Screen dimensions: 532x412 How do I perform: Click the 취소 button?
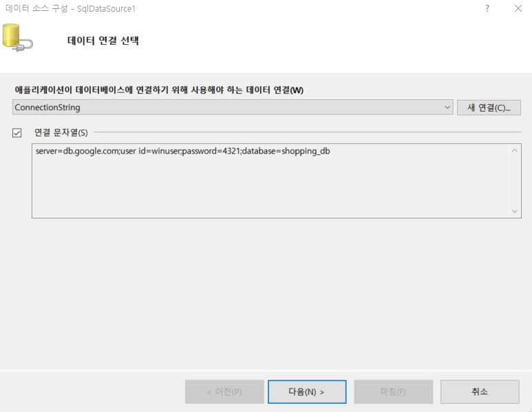[x=480, y=391]
